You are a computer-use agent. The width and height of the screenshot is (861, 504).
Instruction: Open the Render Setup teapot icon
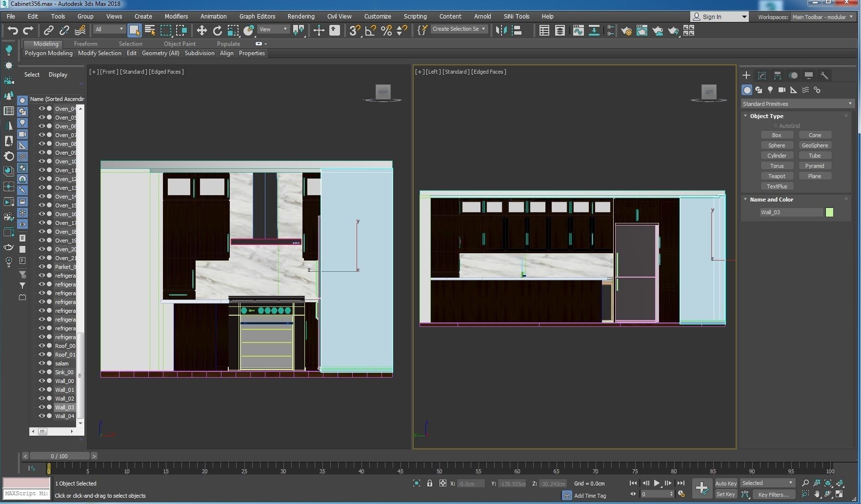(626, 31)
